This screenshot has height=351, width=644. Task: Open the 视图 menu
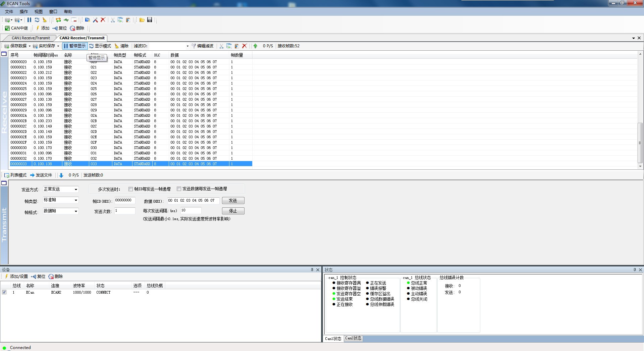click(39, 11)
